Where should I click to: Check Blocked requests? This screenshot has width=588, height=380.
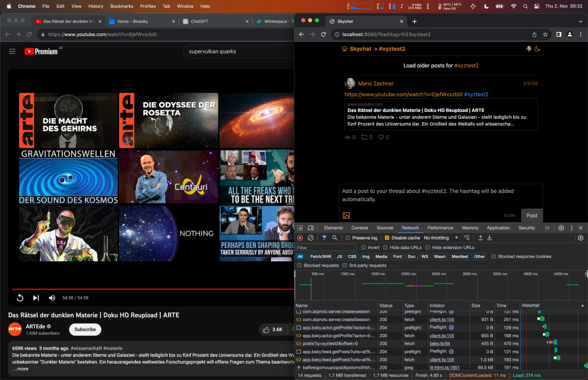(x=299, y=265)
